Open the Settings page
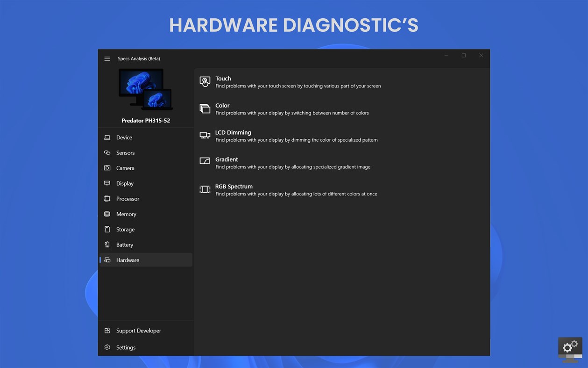Viewport: 588px width, 368px height. 125,347
